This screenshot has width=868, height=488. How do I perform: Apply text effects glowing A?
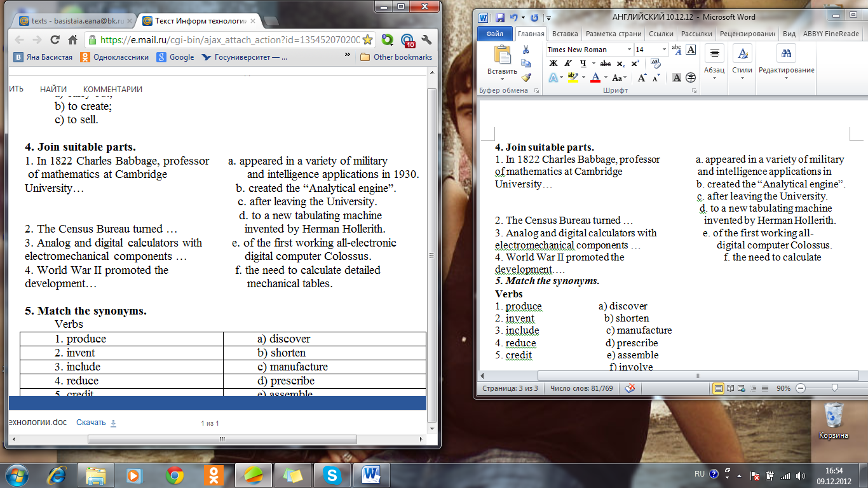point(552,78)
